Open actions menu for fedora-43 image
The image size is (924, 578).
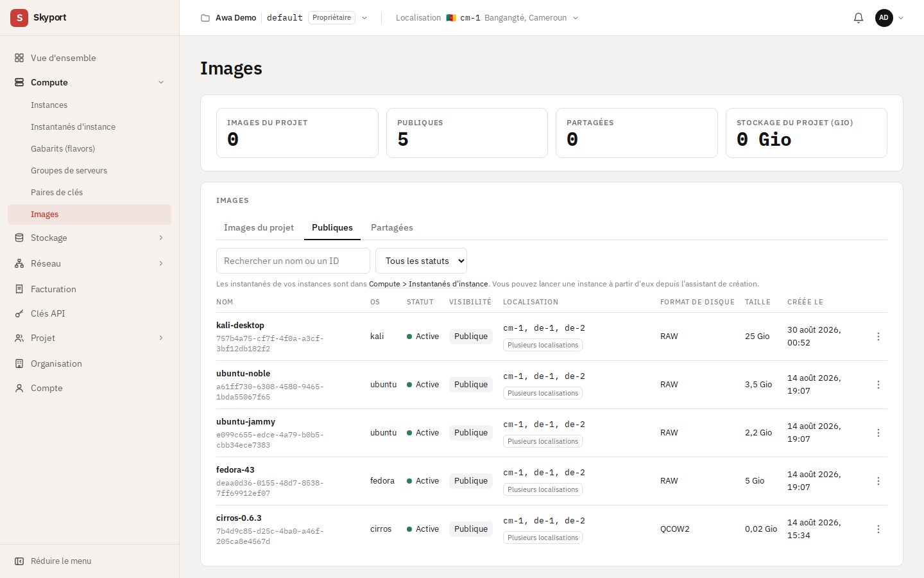[x=878, y=481]
